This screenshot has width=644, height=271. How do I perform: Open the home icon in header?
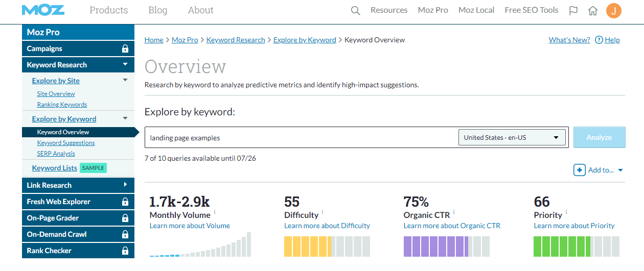click(x=593, y=11)
